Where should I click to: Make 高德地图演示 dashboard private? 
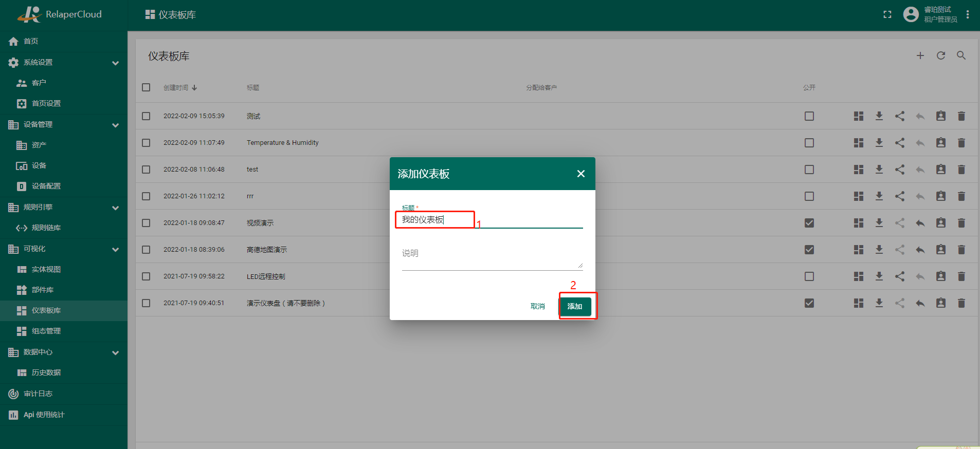pyautogui.click(x=920, y=250)
